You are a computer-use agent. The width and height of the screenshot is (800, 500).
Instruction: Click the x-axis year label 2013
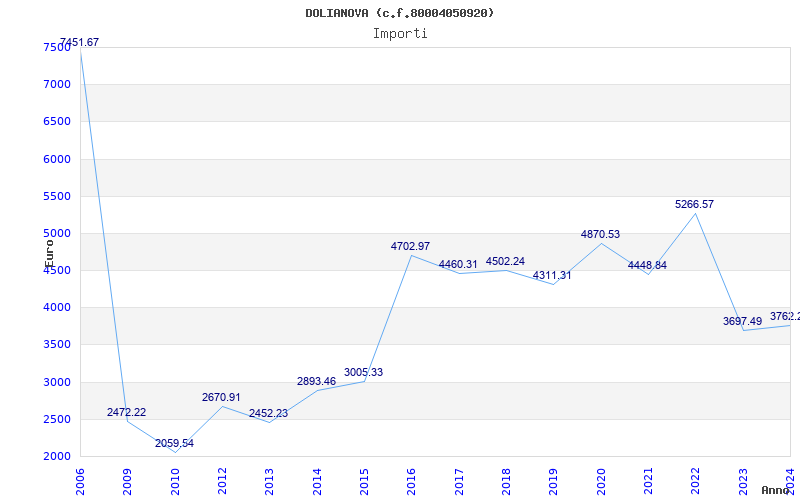click(x=269, y=482)
